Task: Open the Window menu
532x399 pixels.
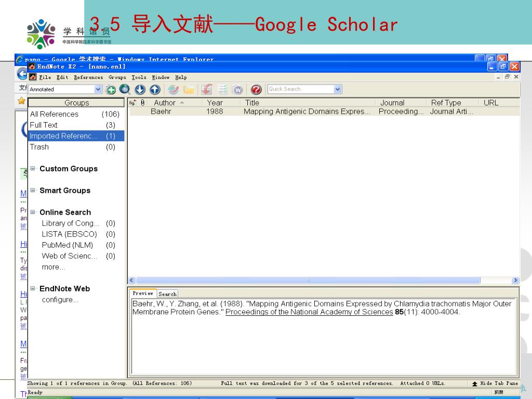Action: point(161,77)
